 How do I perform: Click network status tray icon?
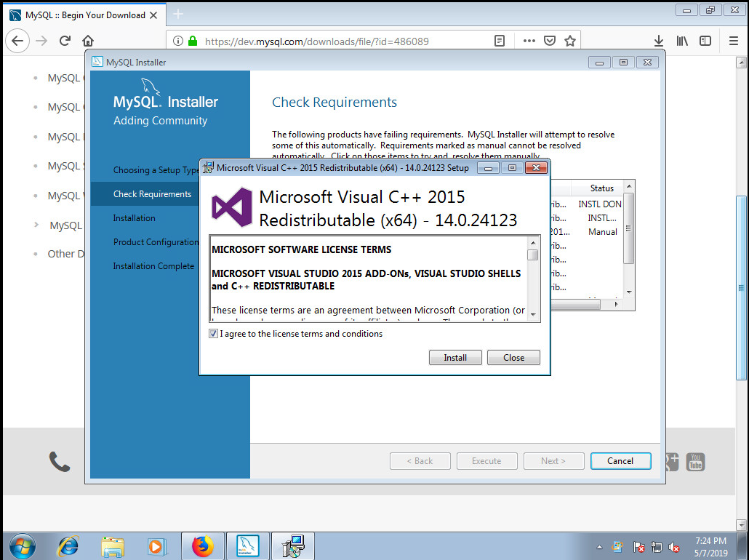point(657,547)
